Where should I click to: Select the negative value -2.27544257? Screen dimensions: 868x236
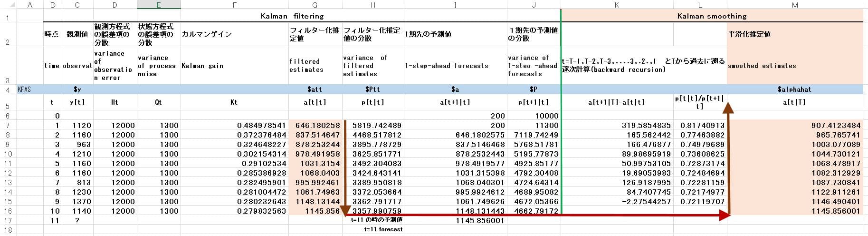pos(647,202)
